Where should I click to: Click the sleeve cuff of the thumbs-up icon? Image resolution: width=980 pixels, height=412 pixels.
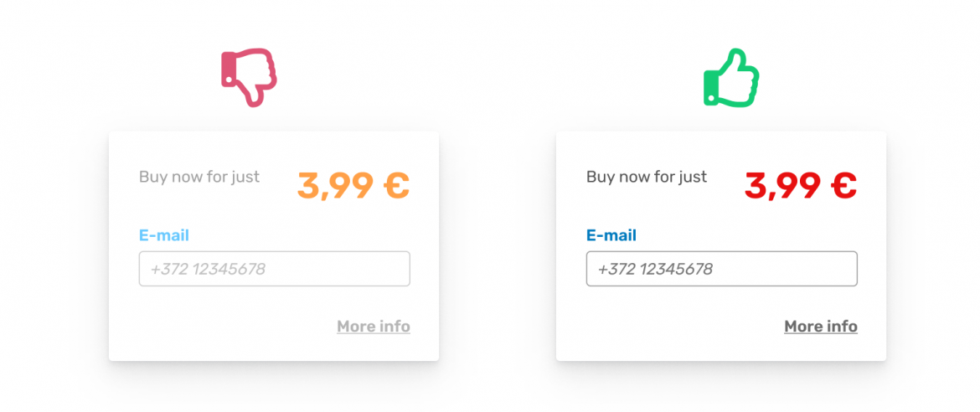point(710,88)
